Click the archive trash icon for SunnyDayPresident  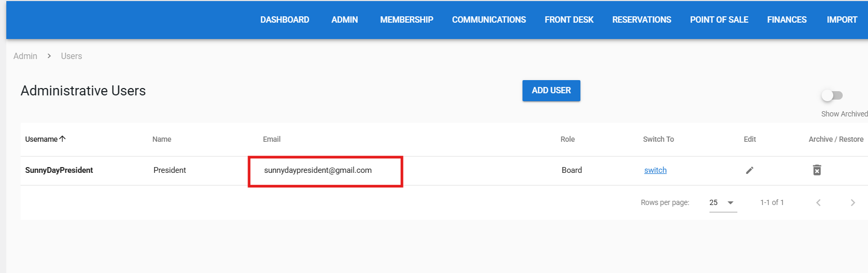point(817,170)
